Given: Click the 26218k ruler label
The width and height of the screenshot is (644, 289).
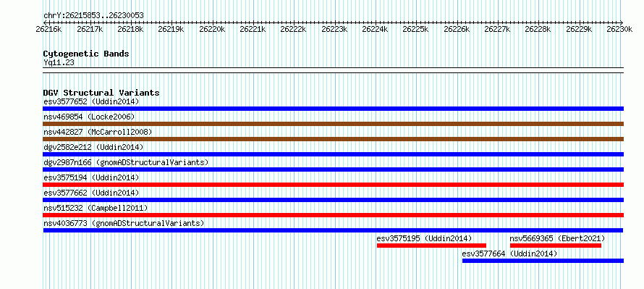Looking at the screenshot, I should pos(130,29).
